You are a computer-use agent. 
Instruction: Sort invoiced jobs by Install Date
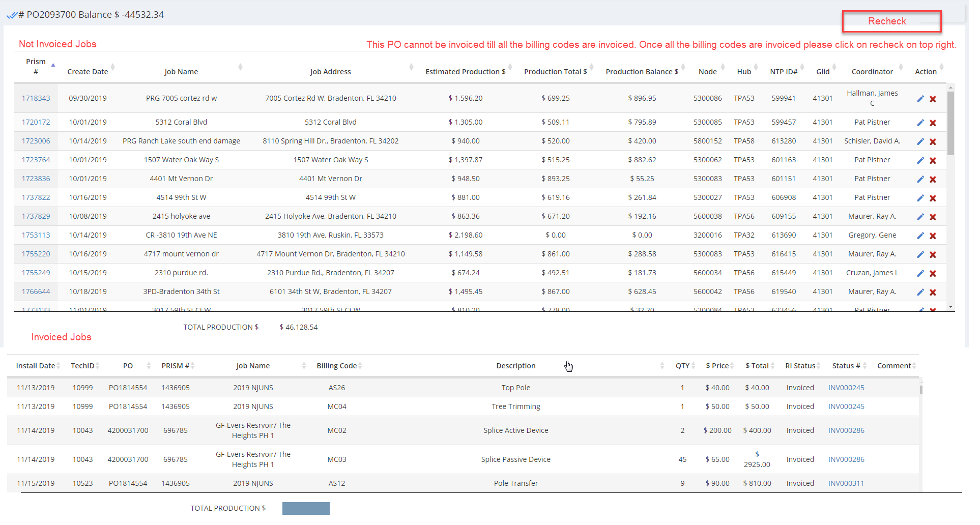36,366
